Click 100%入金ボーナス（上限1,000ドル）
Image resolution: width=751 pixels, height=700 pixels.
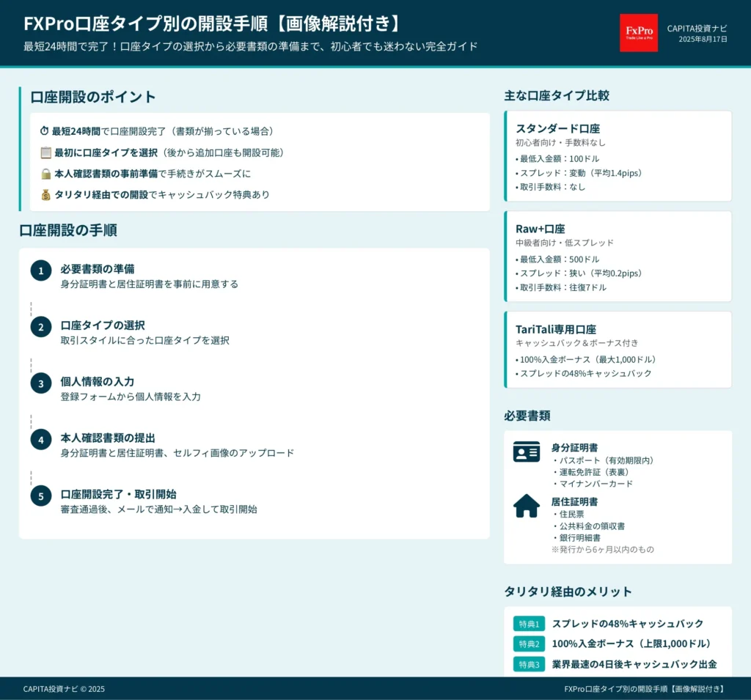coord(631,644)
